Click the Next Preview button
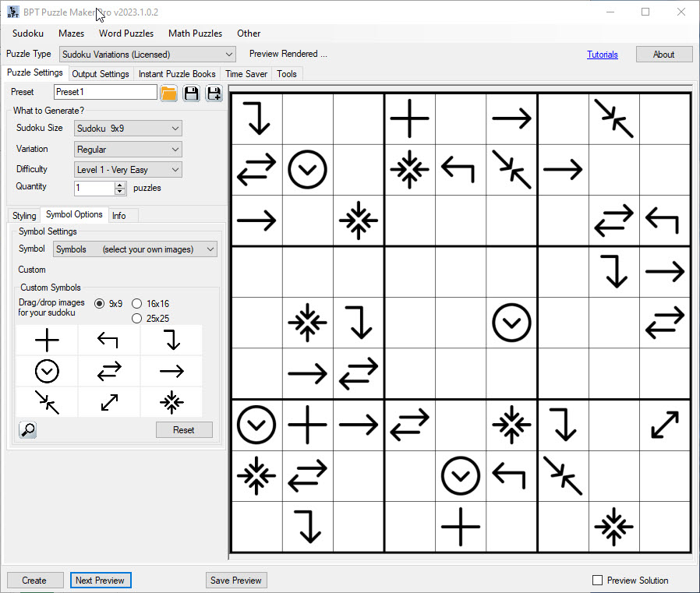 [101, 580]
